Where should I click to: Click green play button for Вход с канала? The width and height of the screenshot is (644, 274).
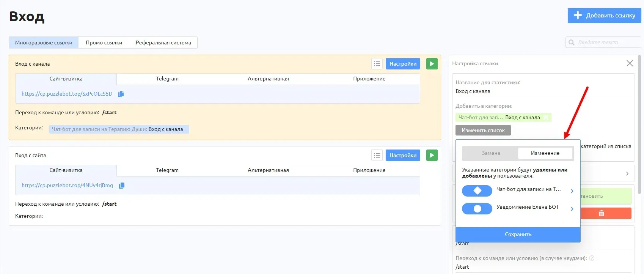pos(432,64)
